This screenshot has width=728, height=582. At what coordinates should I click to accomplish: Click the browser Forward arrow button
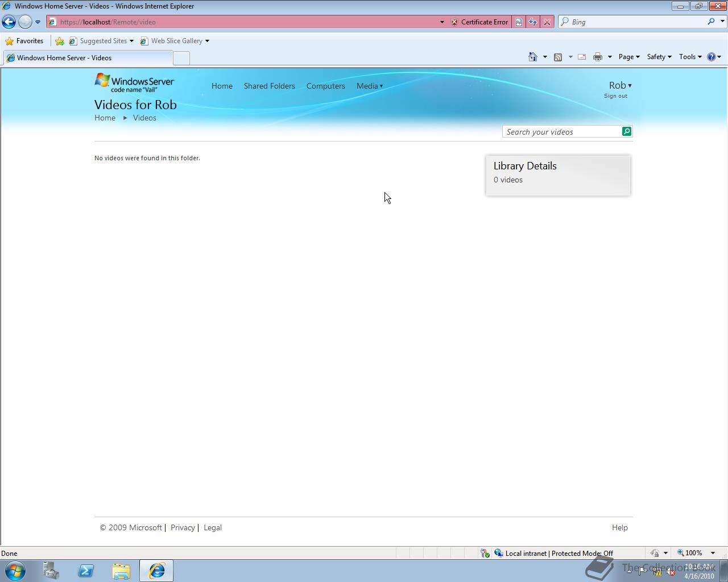(x=25, y=22)
